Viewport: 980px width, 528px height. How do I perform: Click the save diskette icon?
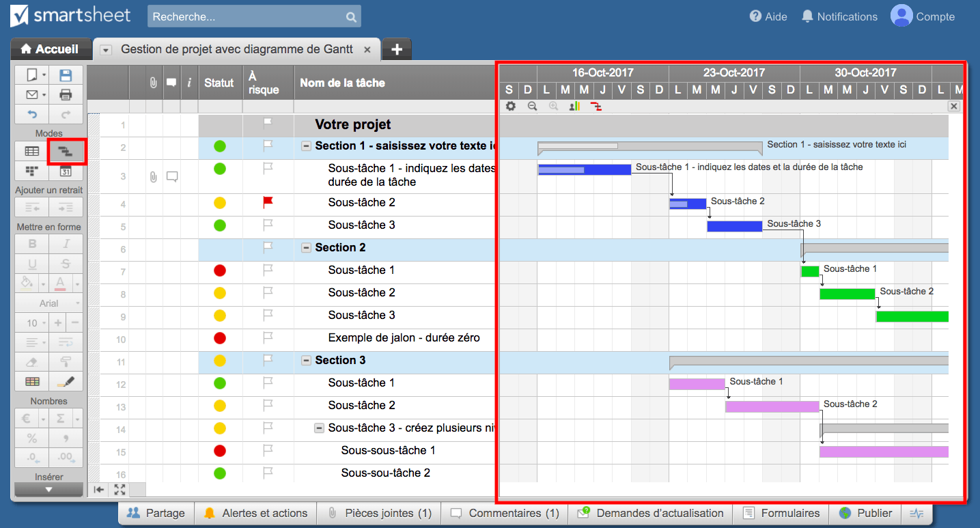(66, 75)
